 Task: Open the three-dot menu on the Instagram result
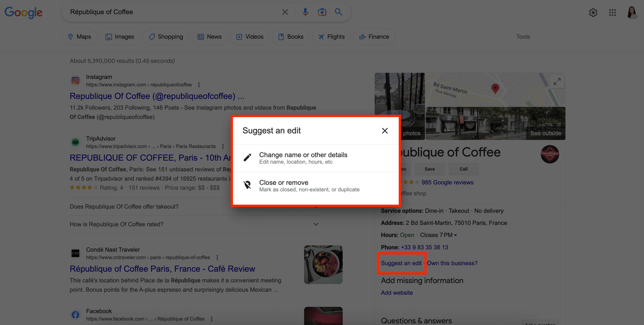point(198,84)
